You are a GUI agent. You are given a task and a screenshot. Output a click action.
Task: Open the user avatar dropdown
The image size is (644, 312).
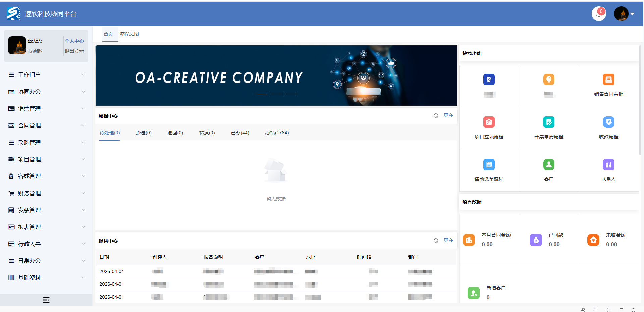click(x=624, y=14)
